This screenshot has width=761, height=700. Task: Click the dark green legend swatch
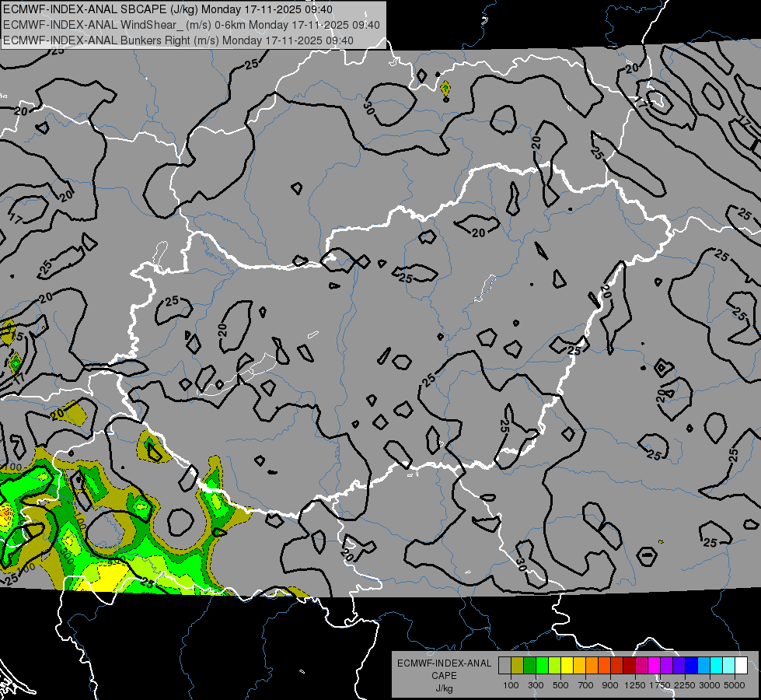[x=530, y=665]
